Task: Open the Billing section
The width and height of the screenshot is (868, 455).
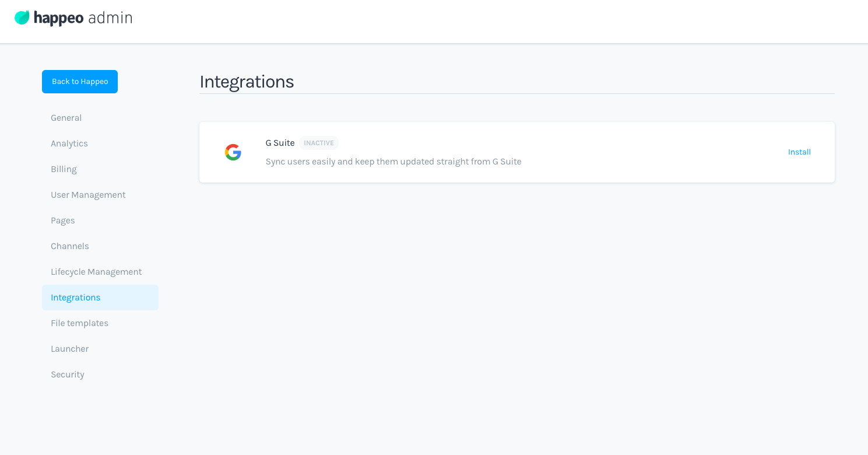Action: pos(64,169)
